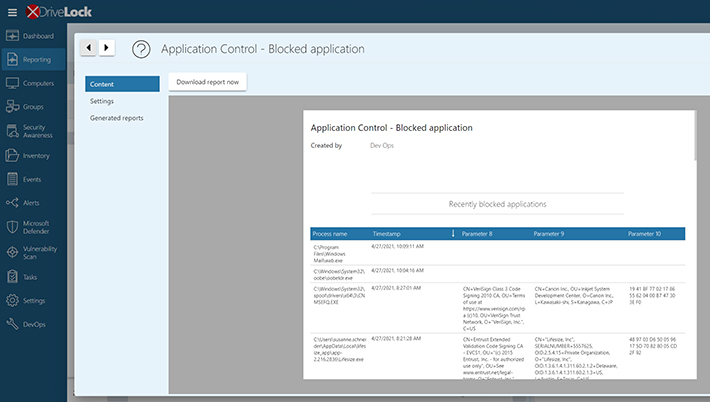Click the Canon Inc. Parameter 9 cell
The width and height of the screenshot is (710, 402).
(x=574, y=295)
